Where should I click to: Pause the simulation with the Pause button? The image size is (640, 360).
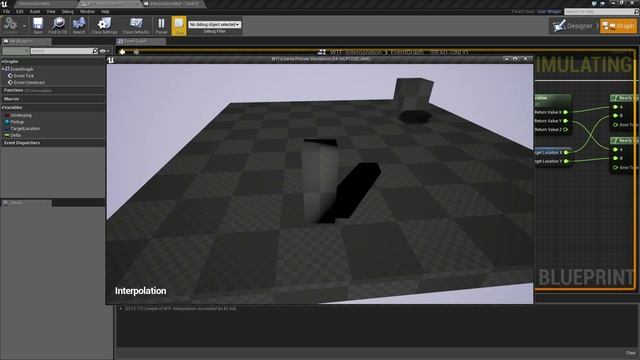click(161, 25)
